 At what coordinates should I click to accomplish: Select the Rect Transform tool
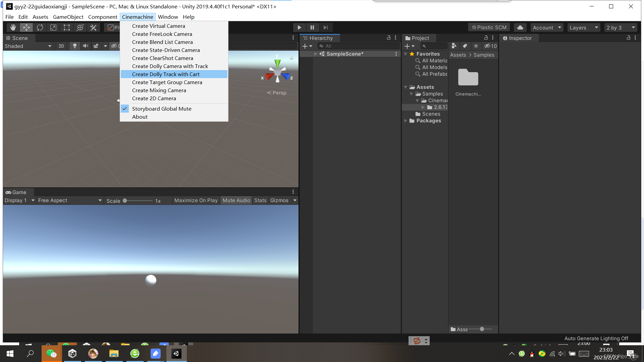pos(67,27)
